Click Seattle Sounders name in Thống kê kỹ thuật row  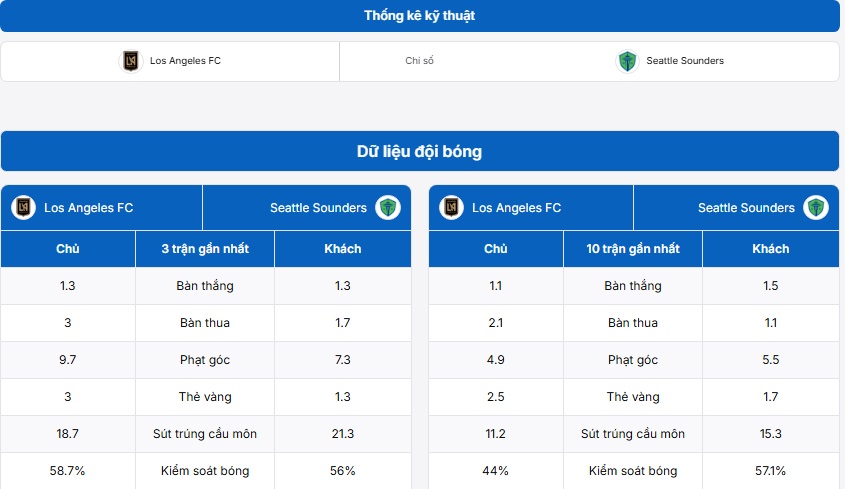(x=685, y=61)
